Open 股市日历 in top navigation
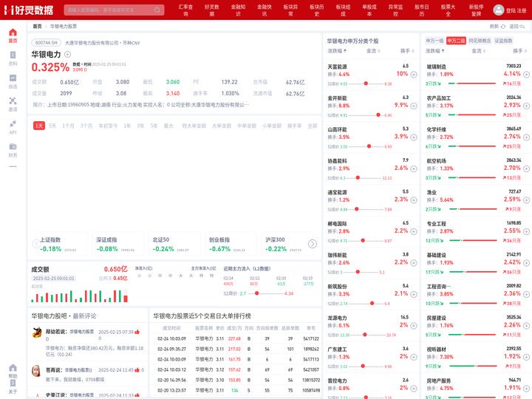532x399 pixels. pyautogui.click(x=422, y=10)
